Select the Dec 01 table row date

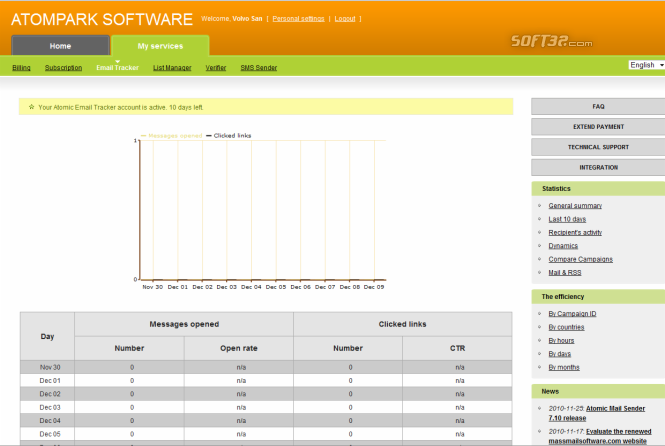50,381
